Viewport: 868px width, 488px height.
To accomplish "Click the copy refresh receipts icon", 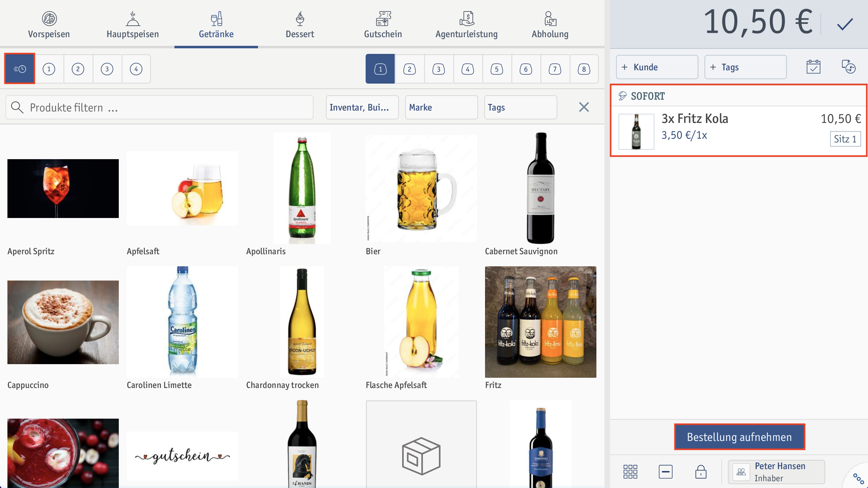I will tap(848, 67).
